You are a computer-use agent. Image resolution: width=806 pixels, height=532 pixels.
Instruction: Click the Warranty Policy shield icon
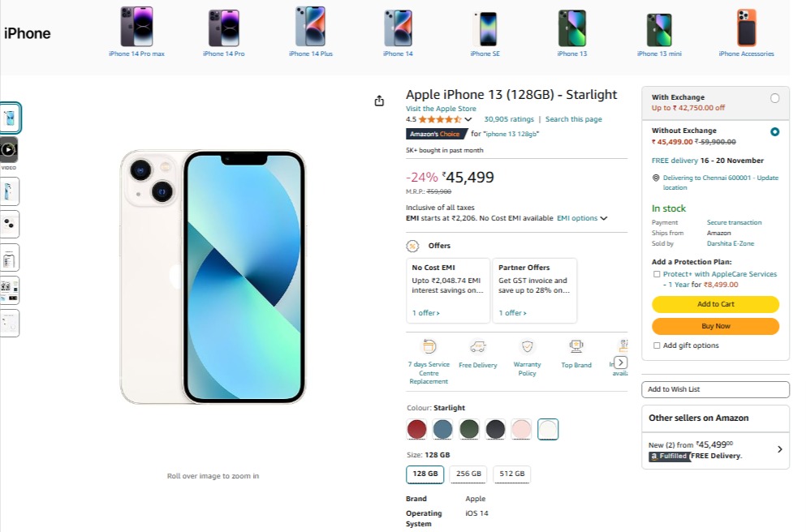(x=527, y=346)
